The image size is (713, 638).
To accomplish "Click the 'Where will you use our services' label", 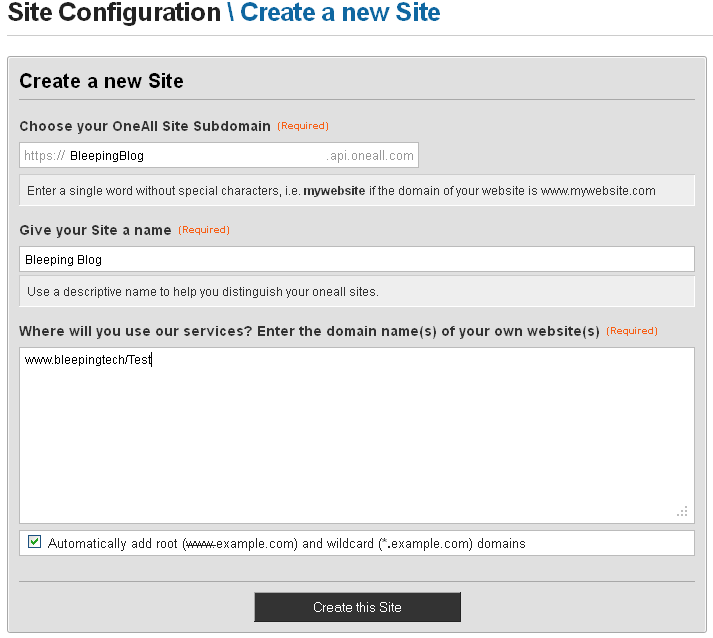I will coord(309,331).
